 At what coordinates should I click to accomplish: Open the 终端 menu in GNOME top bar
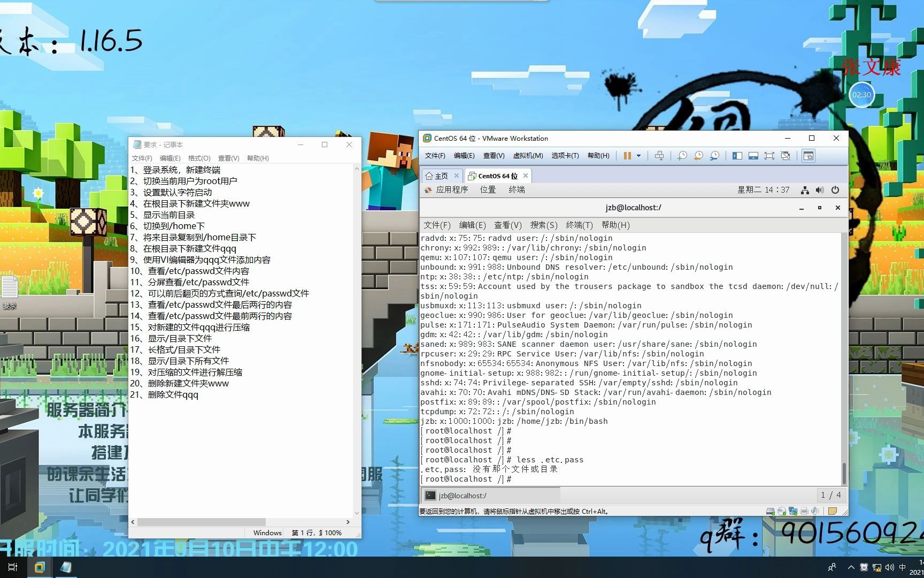tap(517, 190)
